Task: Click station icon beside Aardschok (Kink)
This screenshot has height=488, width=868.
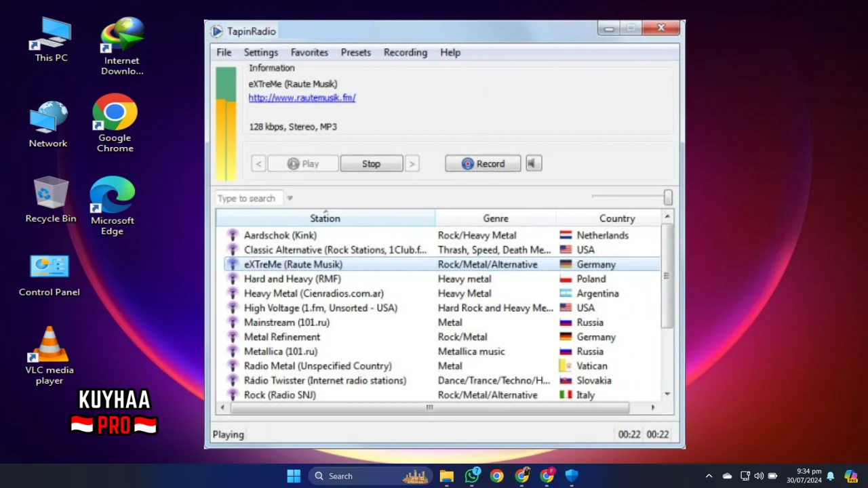Action: click(233, 235)
